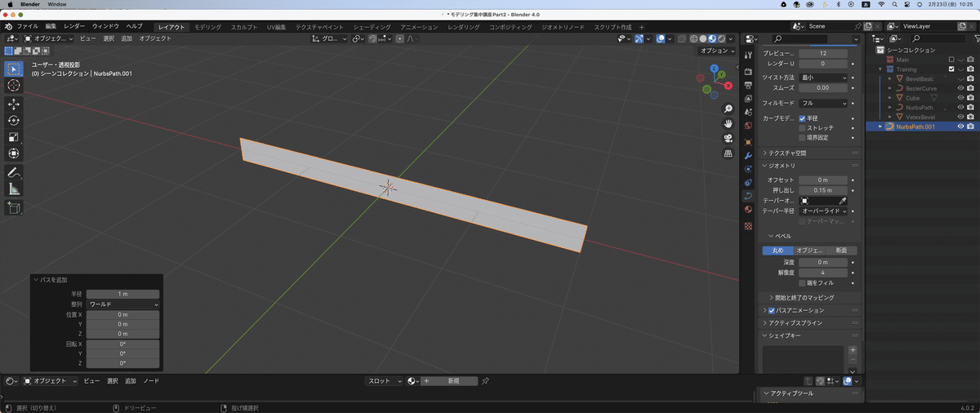Expand the アクティブスプライン panel
The height and width of the screenshot is (413, 980).
[809, 323]
